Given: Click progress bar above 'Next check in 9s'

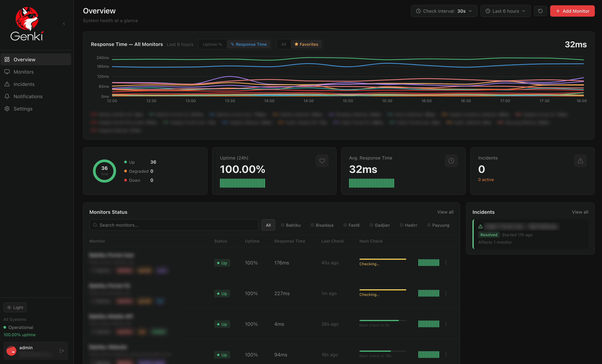Looking at the screenshot, I should 383,320.
